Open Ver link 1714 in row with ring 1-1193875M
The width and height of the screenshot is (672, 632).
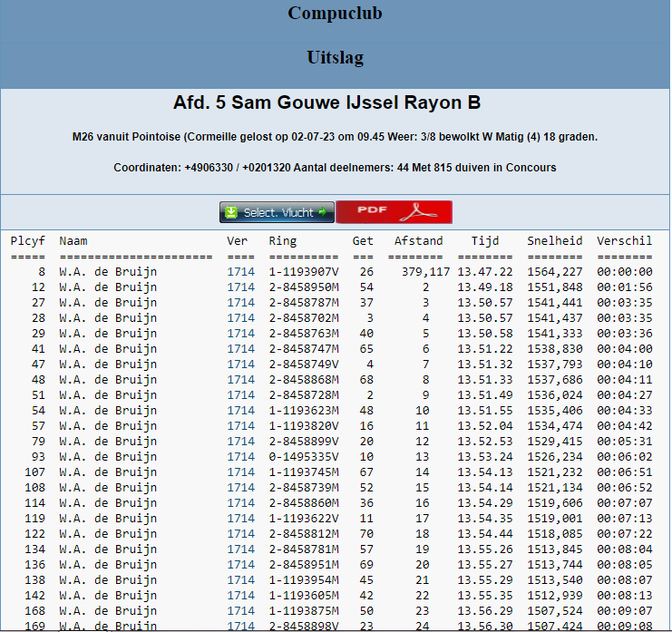pos(240,611)
